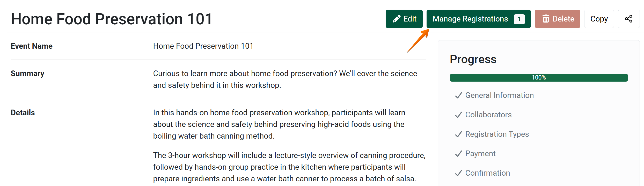Click the Payment checkmark icon

click(x=458, y=154)
